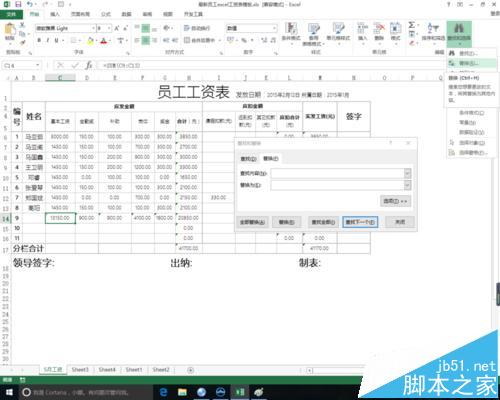This screenshot has height=400, width=500.
Task: Open the number format combo box
Action: (252, 28)
